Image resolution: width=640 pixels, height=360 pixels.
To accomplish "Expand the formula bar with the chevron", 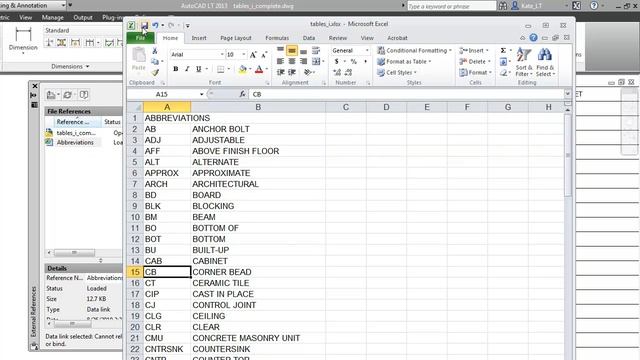I will (x=567, y=94).
